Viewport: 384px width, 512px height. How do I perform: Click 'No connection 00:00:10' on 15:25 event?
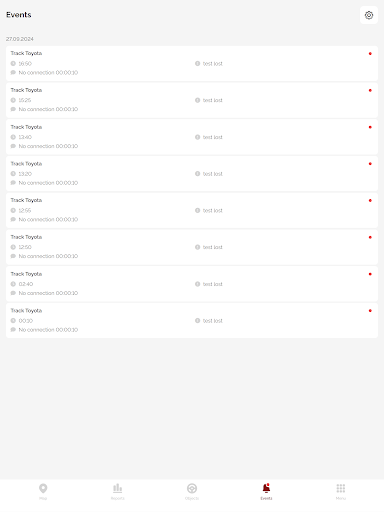48,109
